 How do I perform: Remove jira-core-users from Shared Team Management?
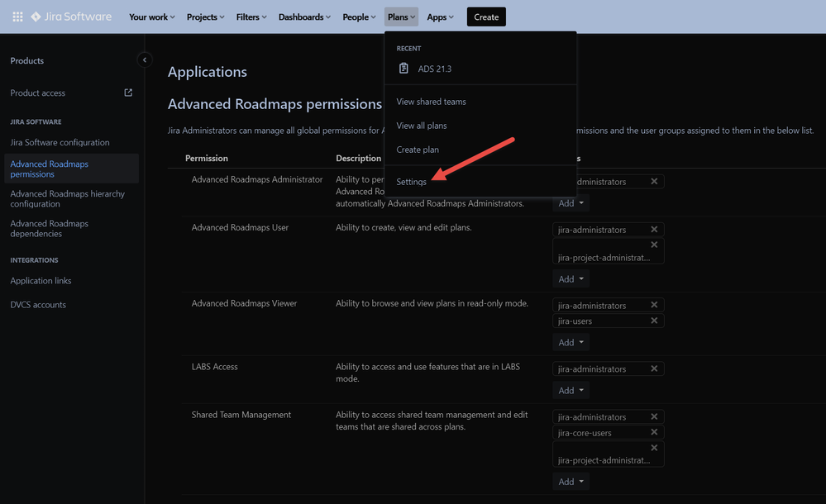click(x=654, y=432)
